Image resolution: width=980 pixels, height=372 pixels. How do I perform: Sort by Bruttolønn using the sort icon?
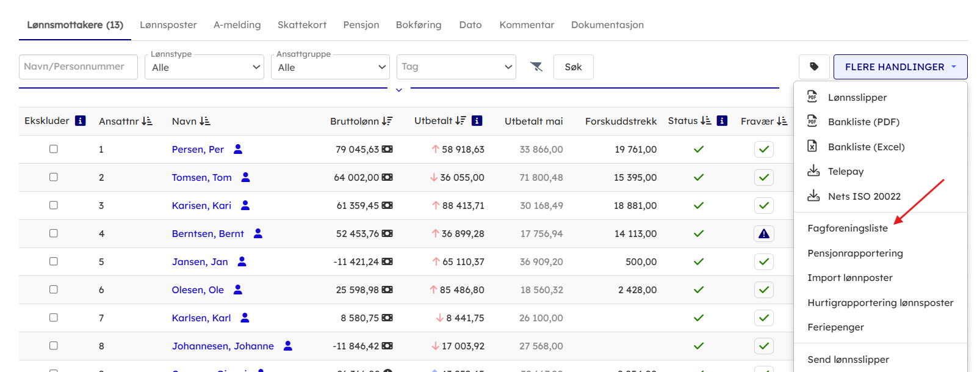click(x=387, y=121)
